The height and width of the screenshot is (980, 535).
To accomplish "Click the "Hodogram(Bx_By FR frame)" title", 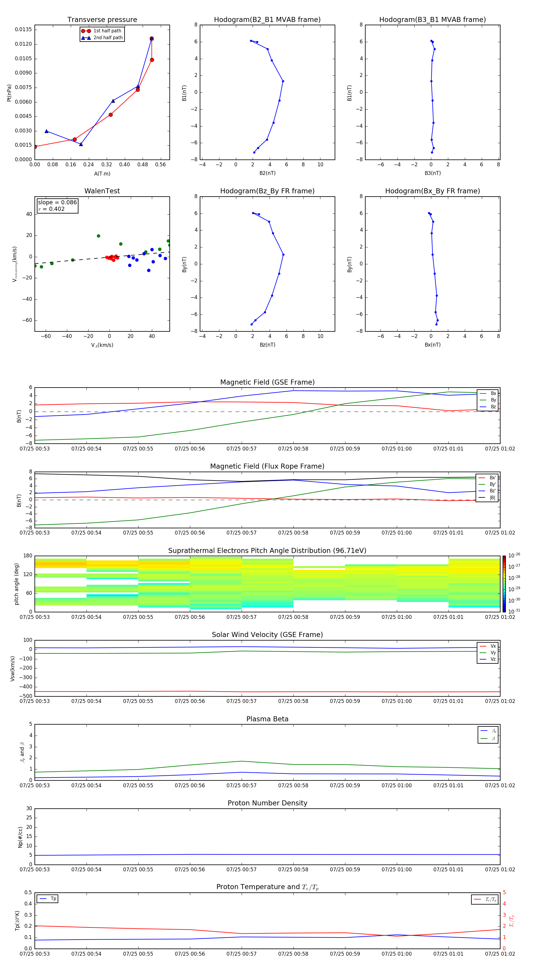I will (x=432, y=191).
